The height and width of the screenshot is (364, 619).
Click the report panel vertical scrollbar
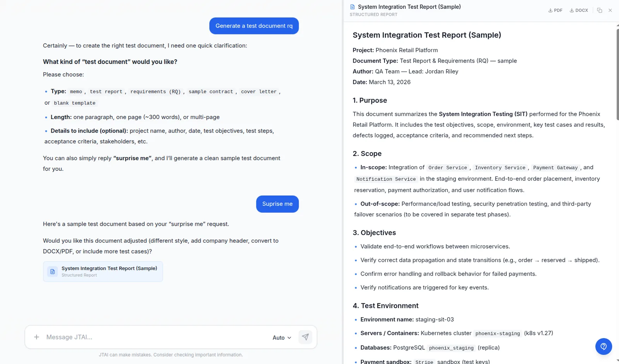click(x=617, y=73)
